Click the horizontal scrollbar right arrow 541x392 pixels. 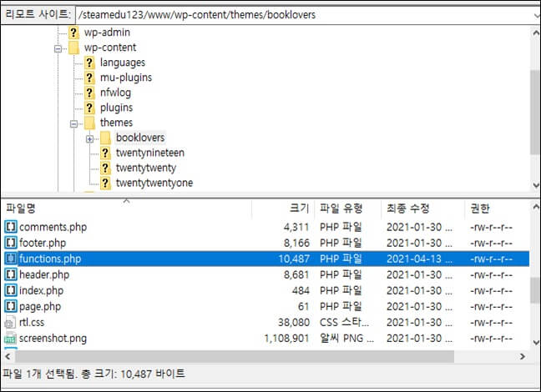coord(523,356)
